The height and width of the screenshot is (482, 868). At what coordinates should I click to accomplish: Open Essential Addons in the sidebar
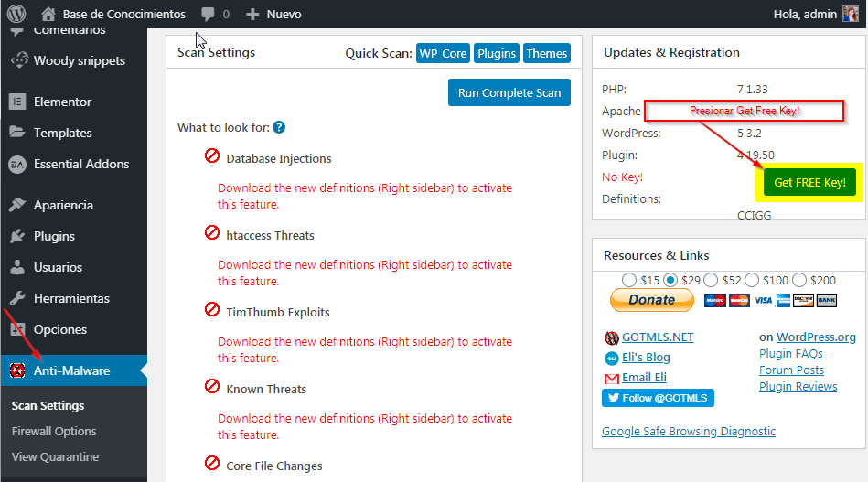(x=80, y=164)
